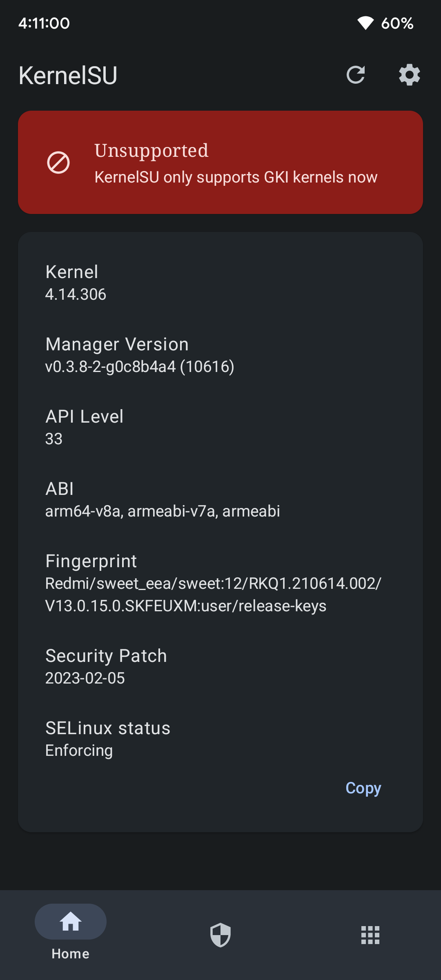Tap the ABI arm64-v8a entry

163,500
